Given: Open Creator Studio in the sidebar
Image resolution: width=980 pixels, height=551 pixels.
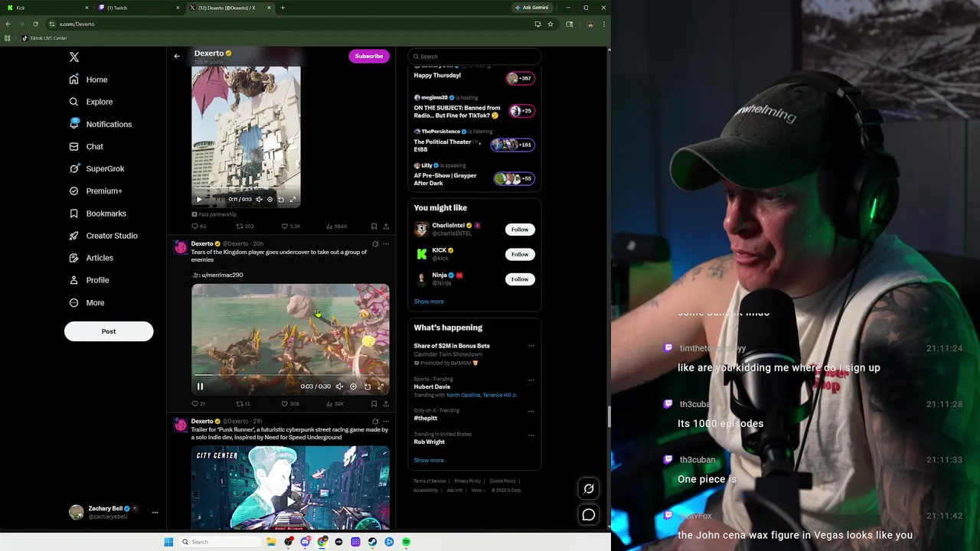Looking at the screenshot, I should pyautogui.click(x=103, y=236).
